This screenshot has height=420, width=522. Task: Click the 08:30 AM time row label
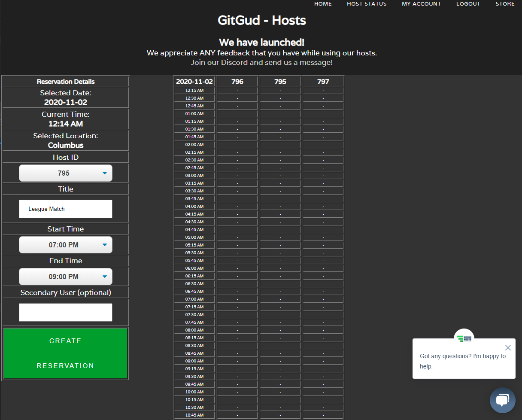click(194, 345)
